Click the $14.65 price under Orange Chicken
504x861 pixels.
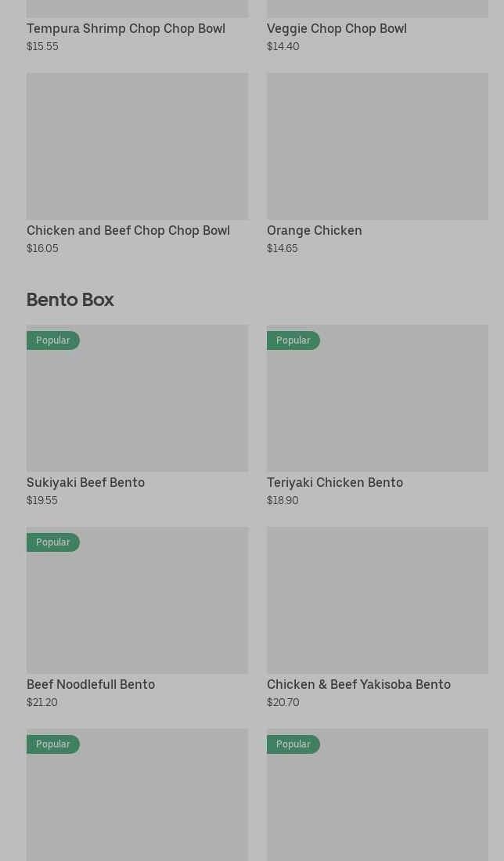(282, 249)
